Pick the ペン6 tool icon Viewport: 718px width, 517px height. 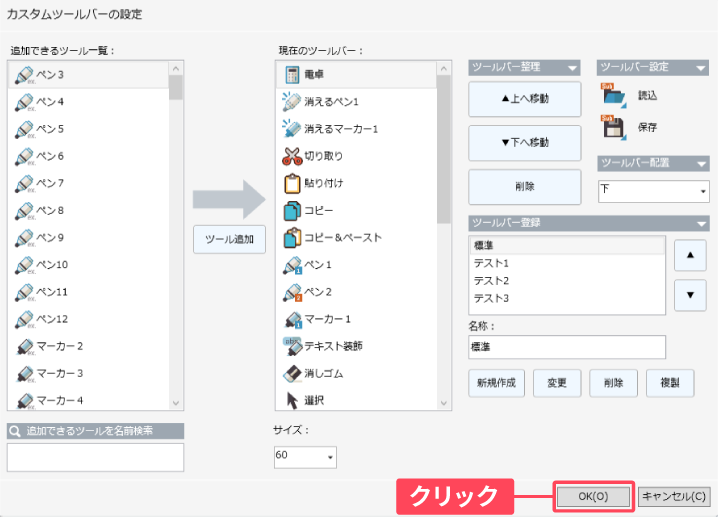24,157
